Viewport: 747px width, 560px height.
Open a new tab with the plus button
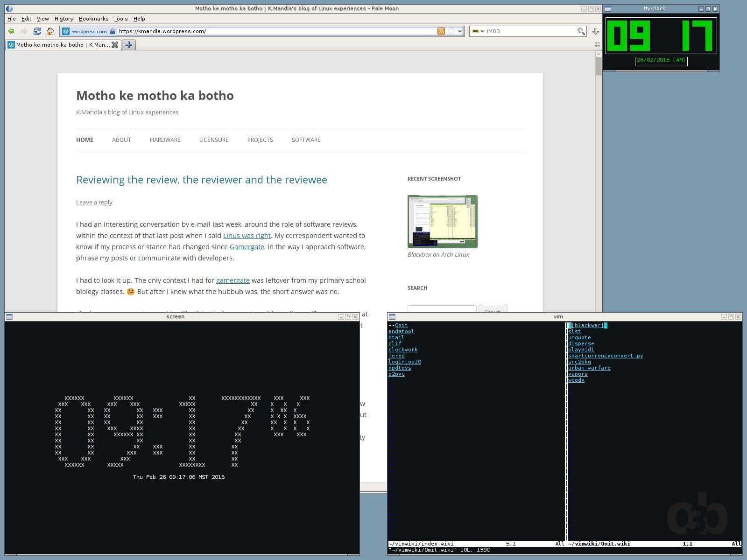pyautogui.click(x=129, y=45)
